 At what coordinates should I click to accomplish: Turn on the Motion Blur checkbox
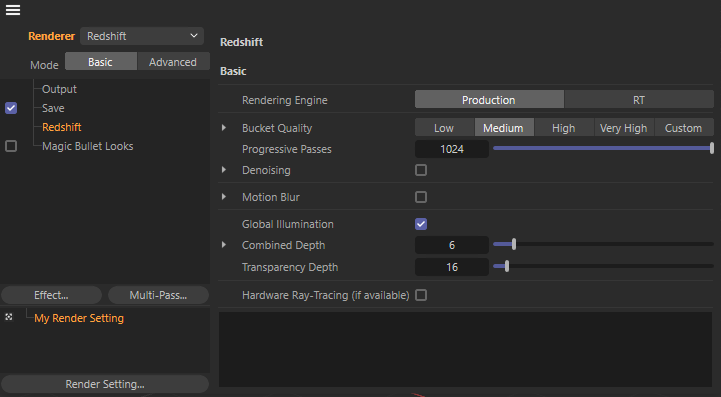point(421,197)
